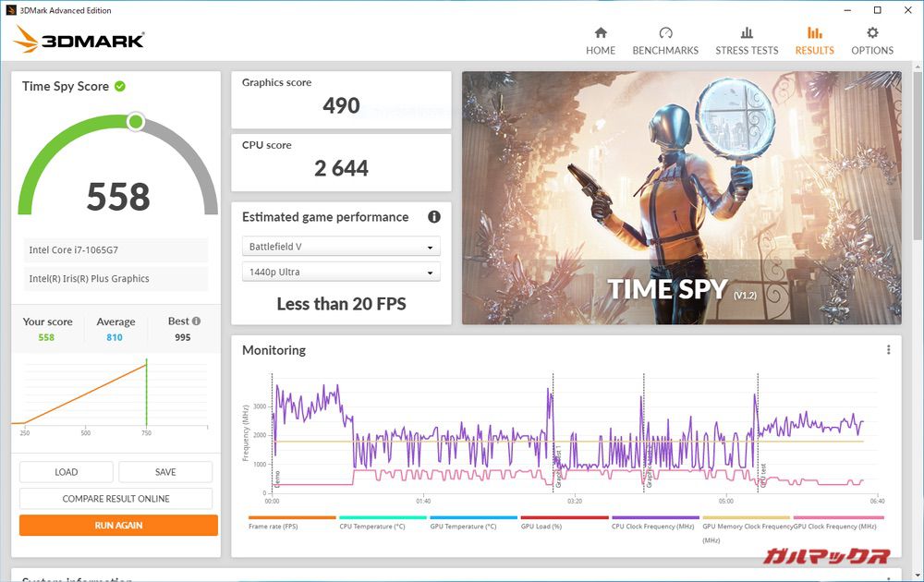This screenshot has height=582, width=924.
Task: Click the Time Spy artwork thumbnail
Action: 681,199
